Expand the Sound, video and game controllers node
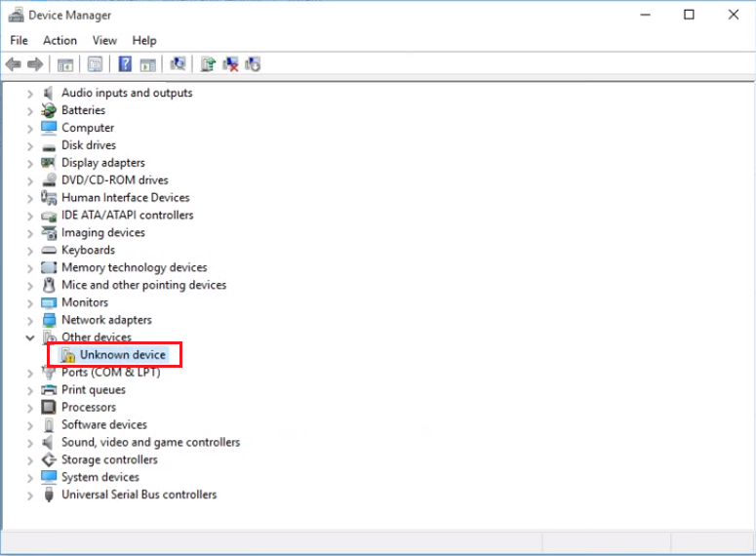The height and width of the screenshot is (556, 756). click(x=30, y=443)
